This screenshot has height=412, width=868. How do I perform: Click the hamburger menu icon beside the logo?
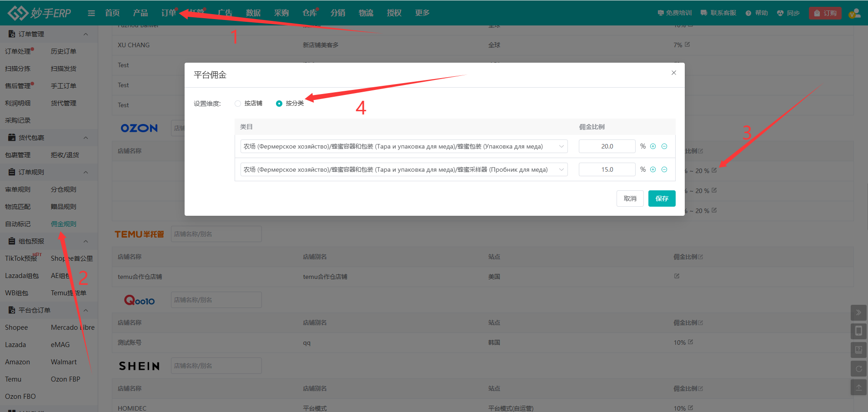pos(91,13)
